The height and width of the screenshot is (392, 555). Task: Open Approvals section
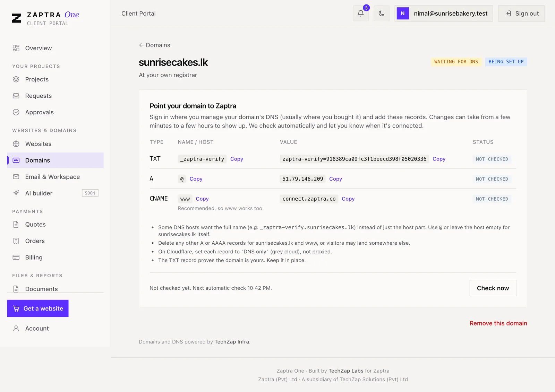[x=55, y=112]
